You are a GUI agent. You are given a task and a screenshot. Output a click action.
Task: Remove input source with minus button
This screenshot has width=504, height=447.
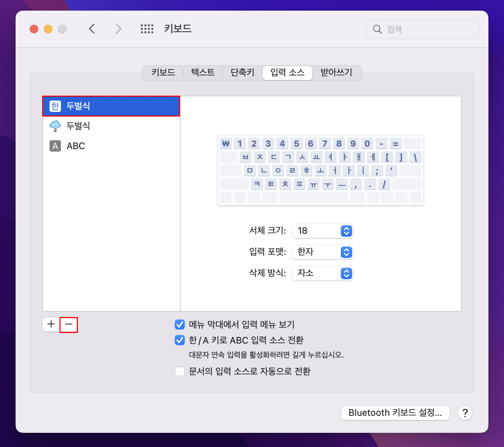[69, 324]
